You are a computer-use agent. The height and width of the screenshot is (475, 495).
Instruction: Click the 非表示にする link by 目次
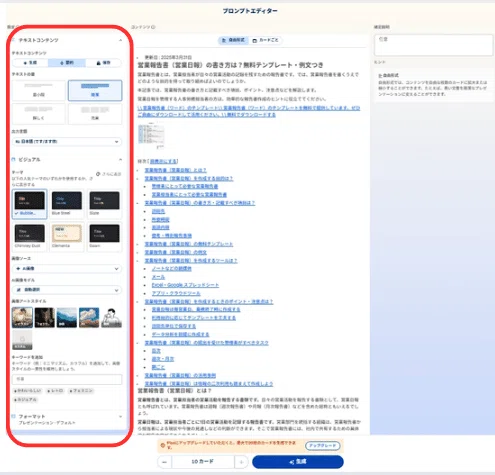pyautogui.click(x=164, y=161)
